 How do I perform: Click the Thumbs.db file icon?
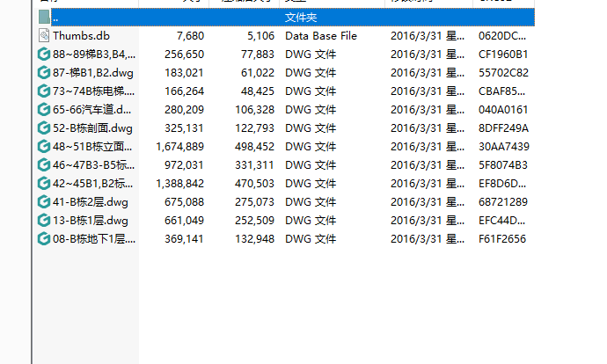click(44, 35)
